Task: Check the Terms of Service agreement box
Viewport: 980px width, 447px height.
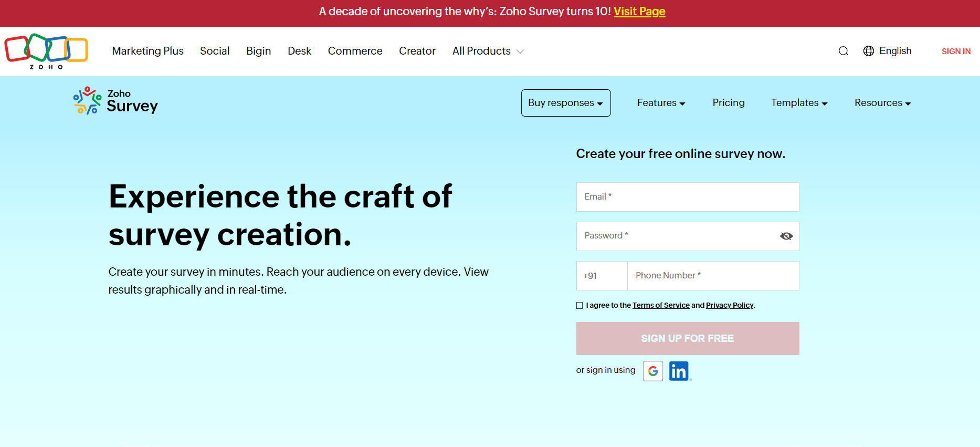Action: pyautogui.click(x=579, y=306)
